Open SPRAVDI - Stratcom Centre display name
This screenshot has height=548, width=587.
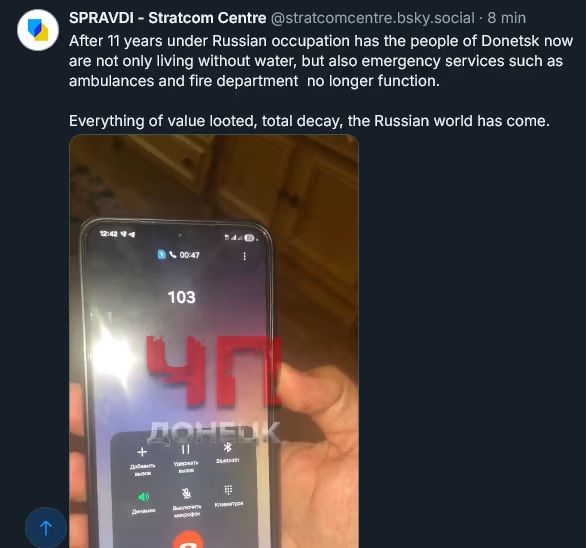[x=168, y=18]
